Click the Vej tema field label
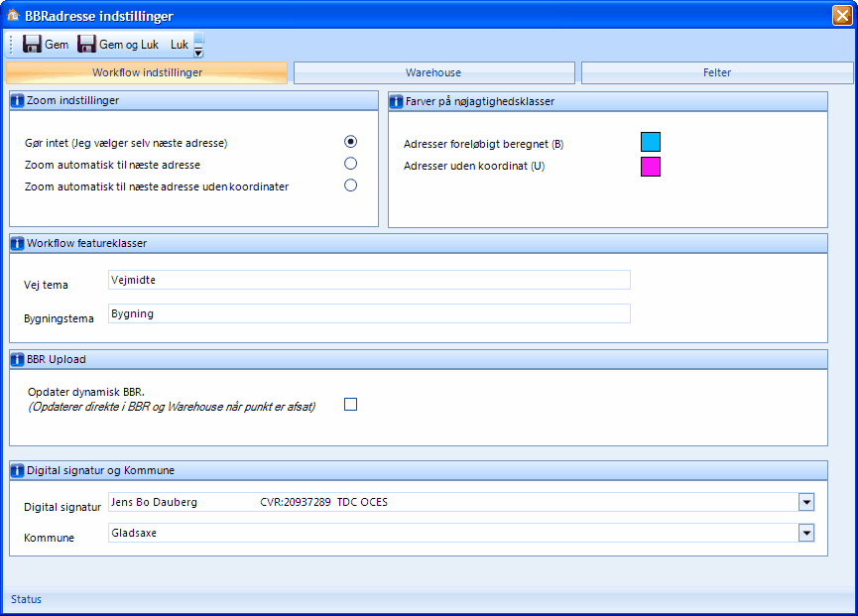The width and height of the screenshot is (858, 616). click(x=46, y=285)
